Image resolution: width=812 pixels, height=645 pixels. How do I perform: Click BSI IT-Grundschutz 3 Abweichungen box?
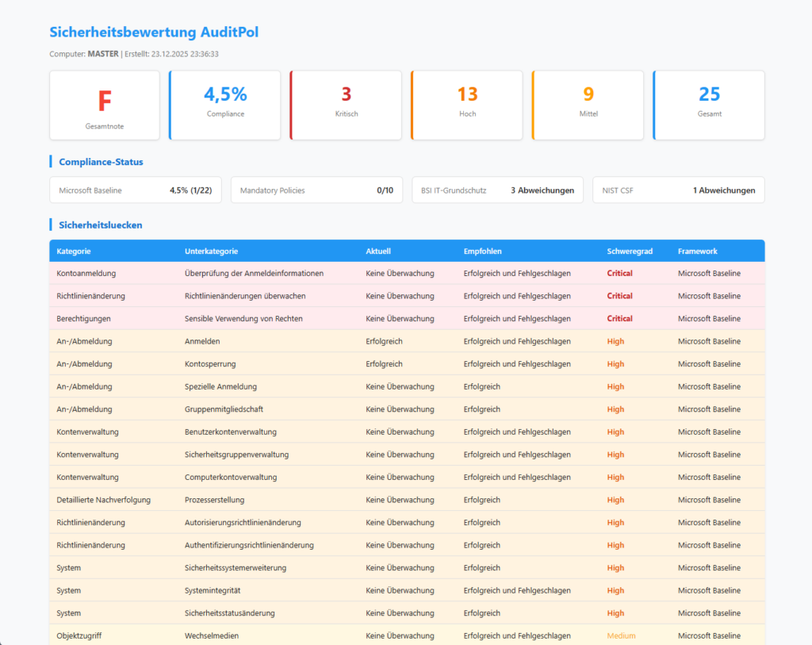click(x=497, y=190)
